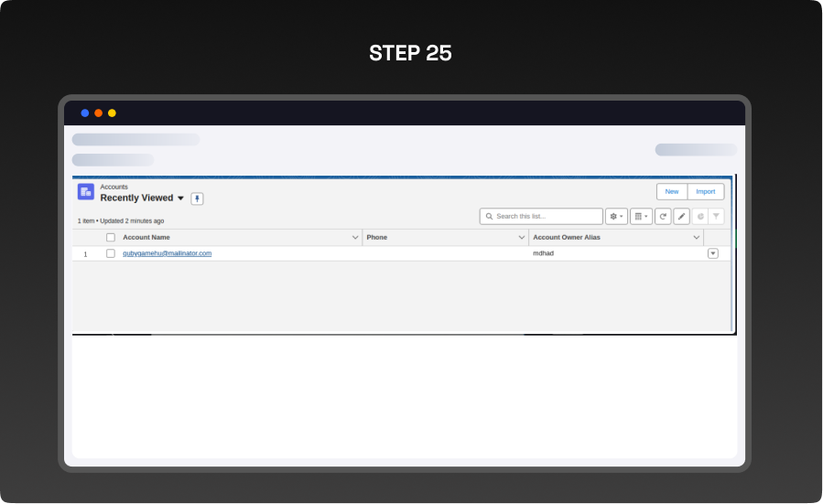Pin the Recently Viewed list view
The image size is (823, 504).
tap(197, 198)
